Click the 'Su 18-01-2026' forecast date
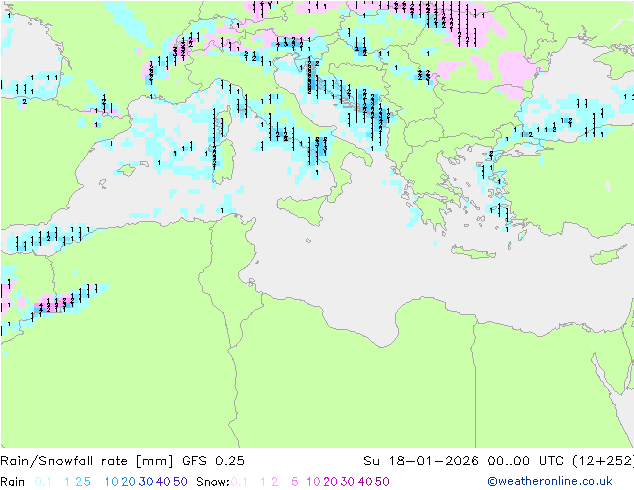The image size is (634, 490). pos(421,460)
